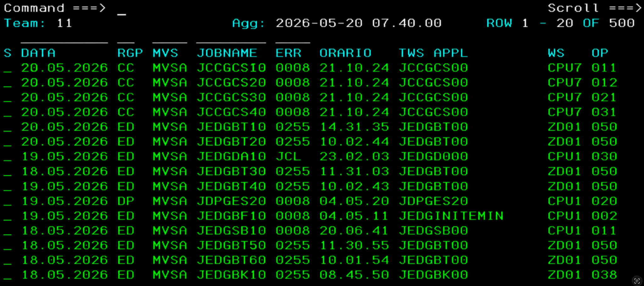Image resolution: width=644 pixels, height=286 pixels.
Task: Click jobname JCCGCS30
Action: coord(231,98)
